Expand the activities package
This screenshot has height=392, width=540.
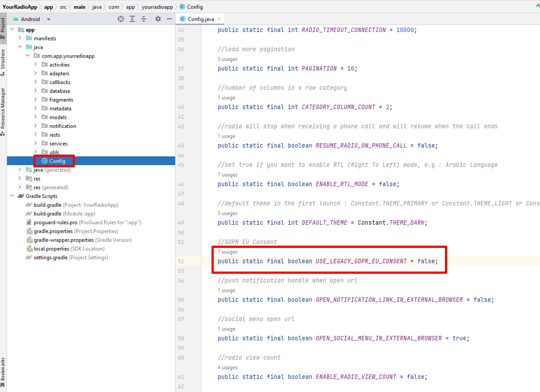point(35,65)
